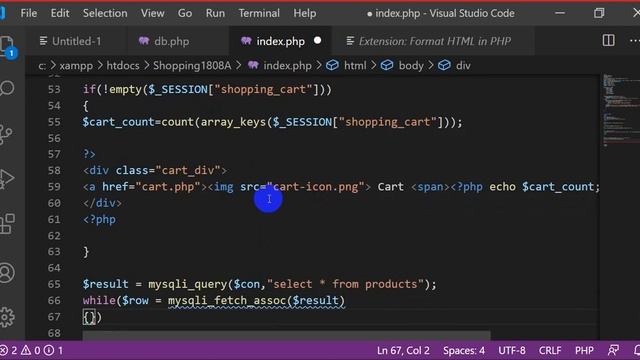Open the Explorer view in activity bar
640x360 pixels.
(7, 47)
